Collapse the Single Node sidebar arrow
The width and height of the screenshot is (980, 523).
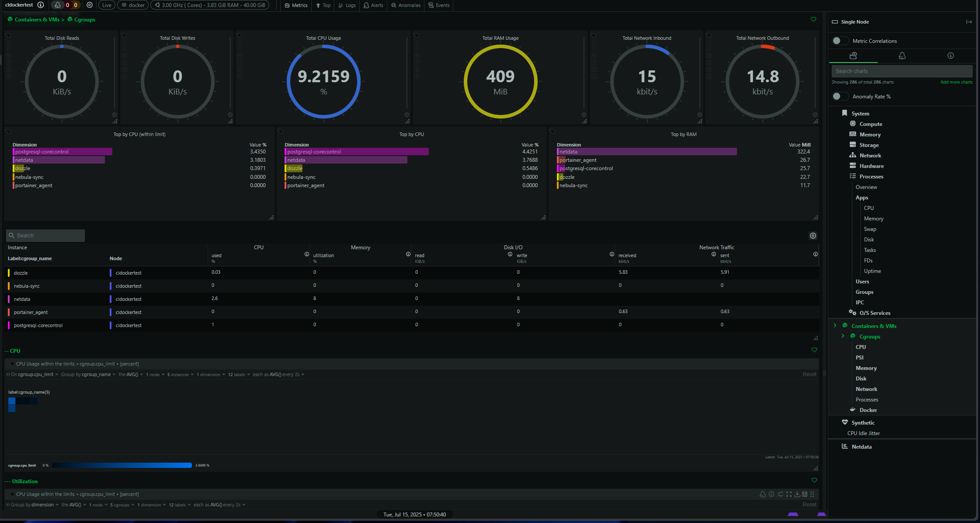(x=969, y=22)
